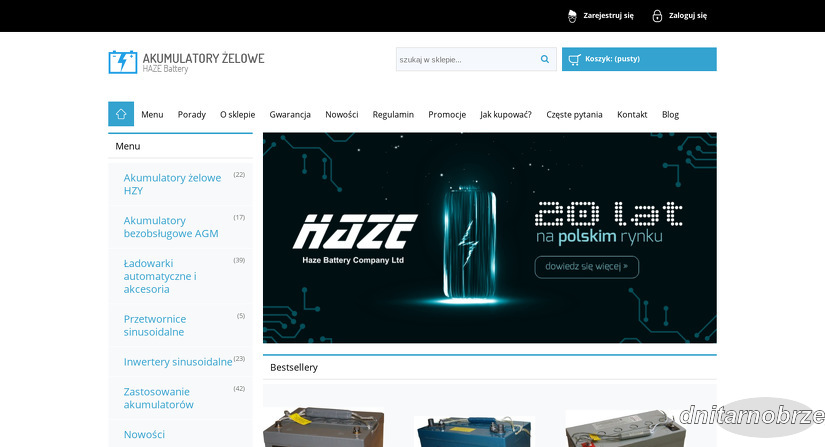Click the Zarejestruj się user icon
The height and width of the screenshot is (447, 825).
(572, 16)
